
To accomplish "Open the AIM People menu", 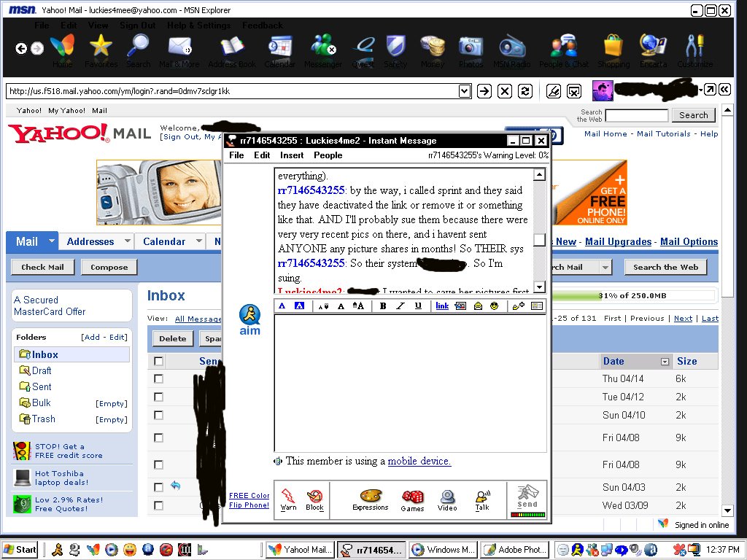I will point(328,155).
